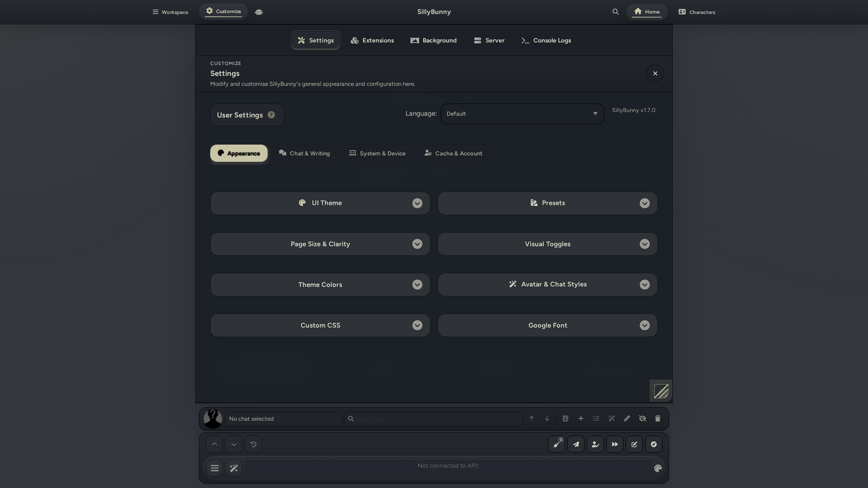868x488 pixels.
Task: Click the striped square at the panel corner
Action: coord(661,391)
